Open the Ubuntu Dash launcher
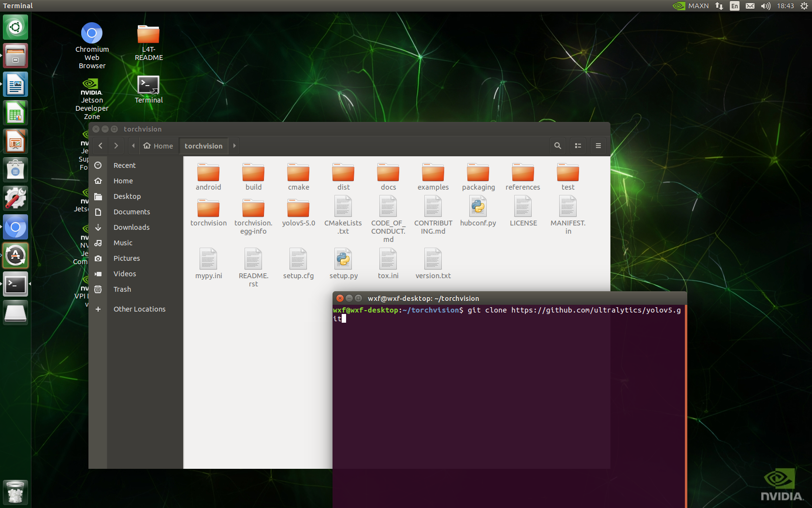This screenshot has width=812, height=508. point(15,27)
